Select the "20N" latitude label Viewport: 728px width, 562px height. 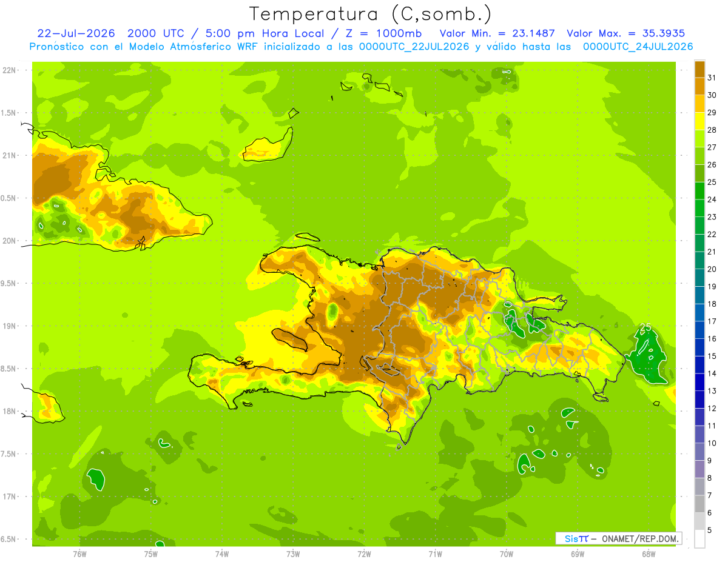click(10, 241)
